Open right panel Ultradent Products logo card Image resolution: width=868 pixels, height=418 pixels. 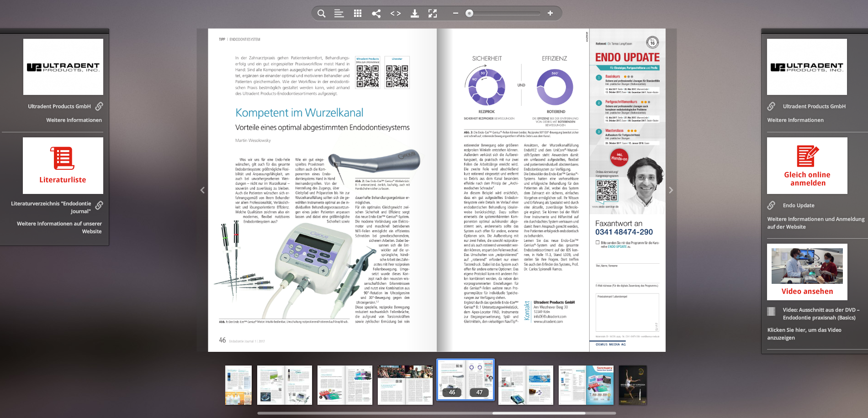tap(807, 67)
